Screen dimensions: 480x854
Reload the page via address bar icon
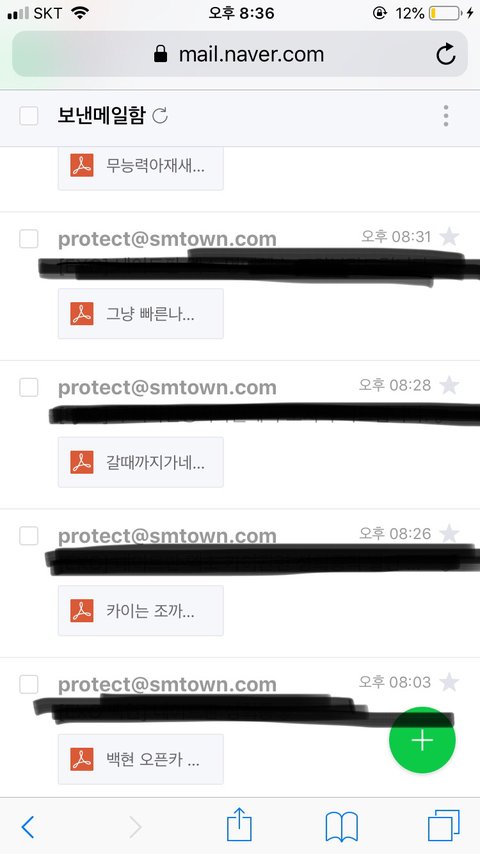[446, 54]
